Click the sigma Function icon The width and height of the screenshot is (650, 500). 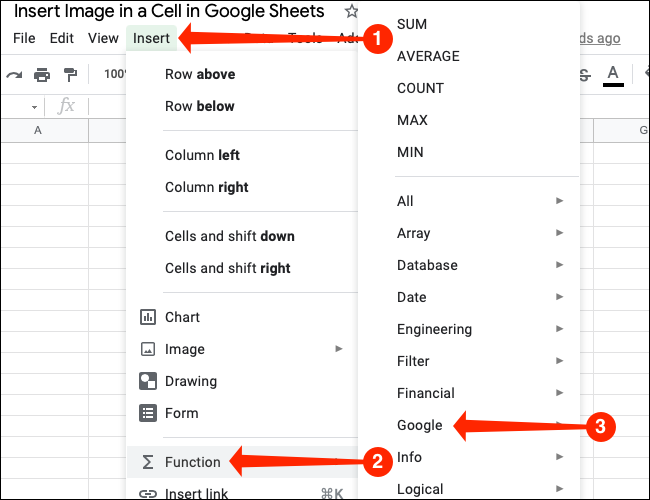click(148, 462)
